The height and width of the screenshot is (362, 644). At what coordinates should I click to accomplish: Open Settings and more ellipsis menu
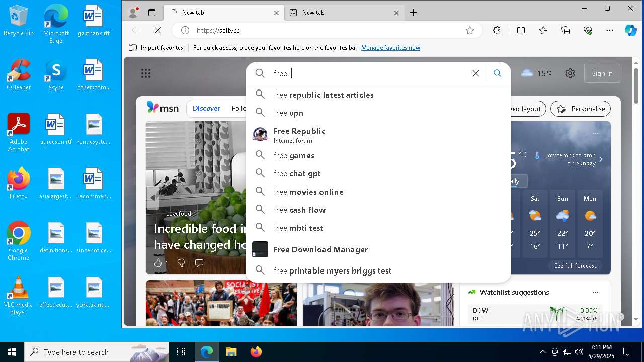(610, 30)
